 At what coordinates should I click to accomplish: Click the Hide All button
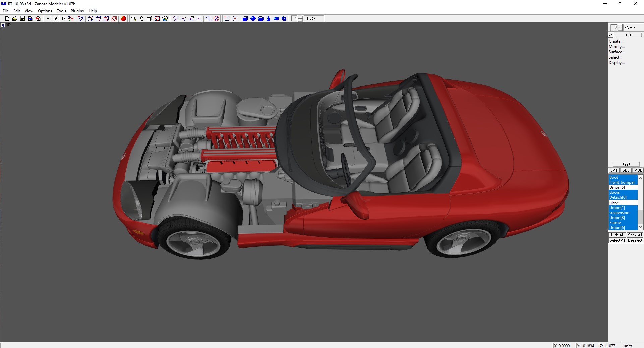coord(617,235)
